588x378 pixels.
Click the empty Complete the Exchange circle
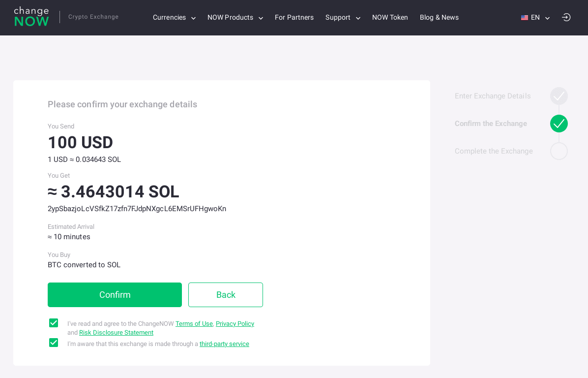[x=559, y=151]
